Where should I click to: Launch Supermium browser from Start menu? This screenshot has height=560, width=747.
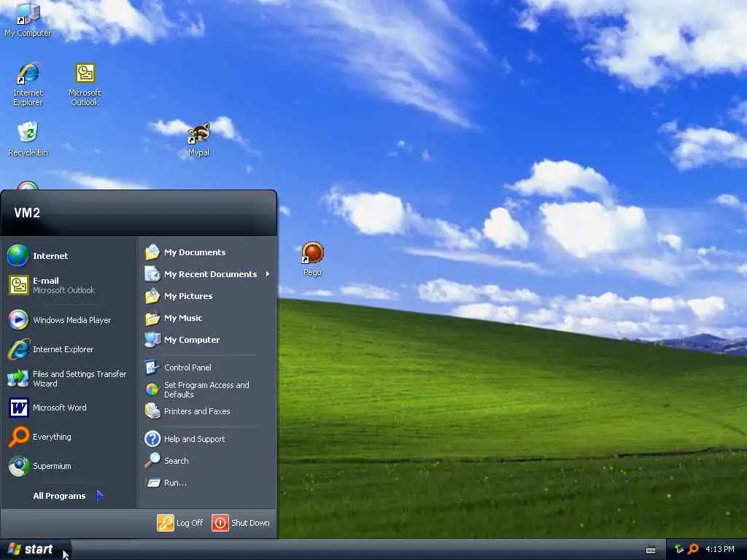coord(69,466)
